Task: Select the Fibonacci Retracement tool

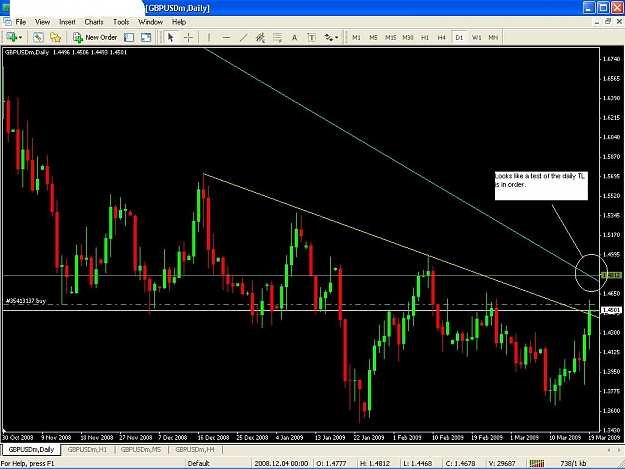Action: click(x=277, y=37)
